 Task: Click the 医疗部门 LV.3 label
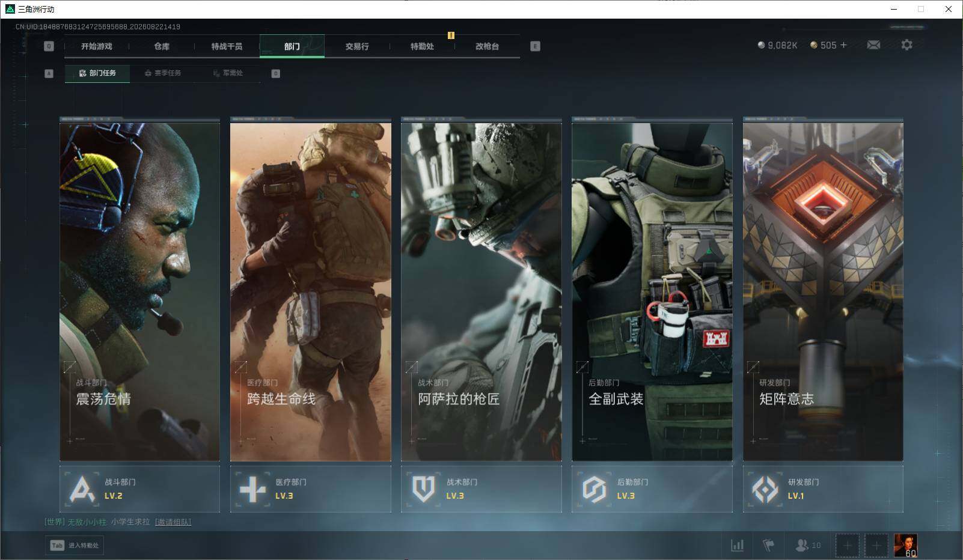pos(291,489)
